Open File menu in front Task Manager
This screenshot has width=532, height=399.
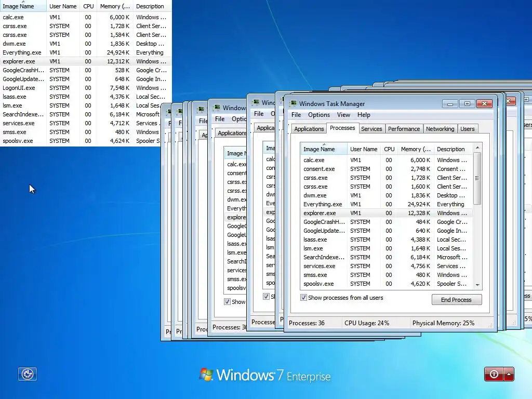pyautogui.click(x=296, y=115)
